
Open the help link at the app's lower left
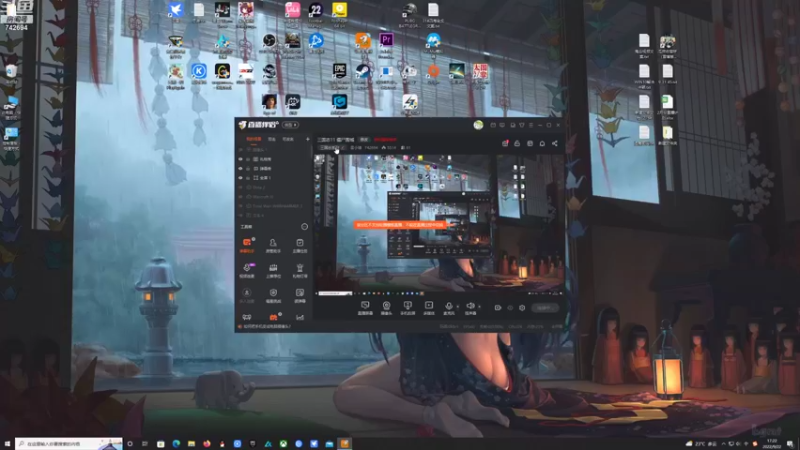click(x=267, y=327)
